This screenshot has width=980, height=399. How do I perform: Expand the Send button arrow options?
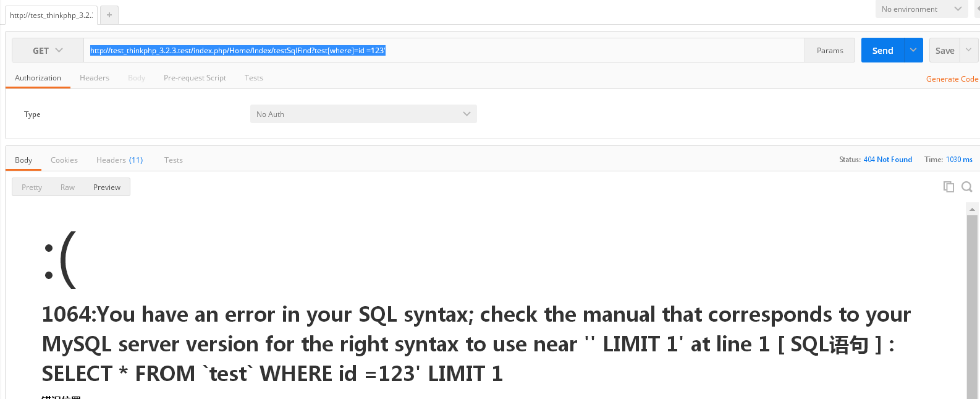click(913, 51)
